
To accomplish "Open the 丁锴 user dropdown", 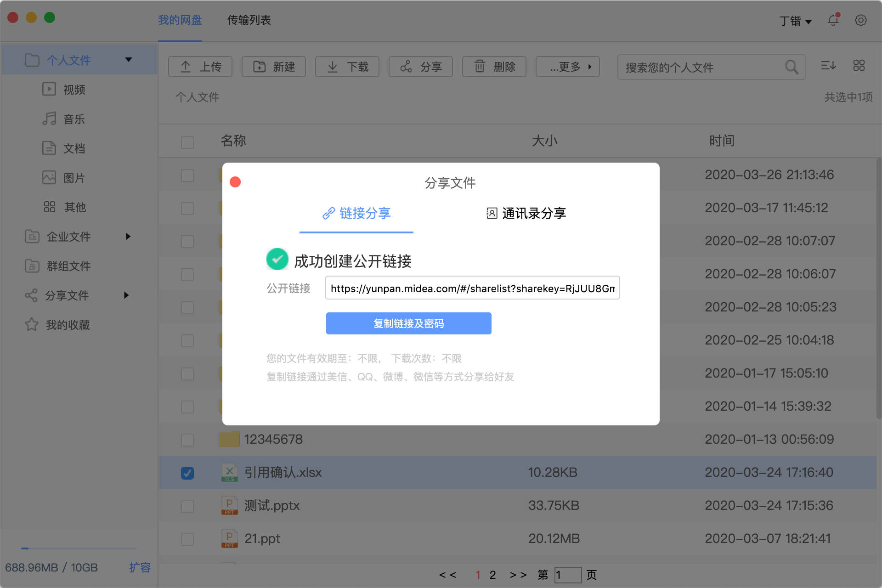I will (x=796, y=21).
